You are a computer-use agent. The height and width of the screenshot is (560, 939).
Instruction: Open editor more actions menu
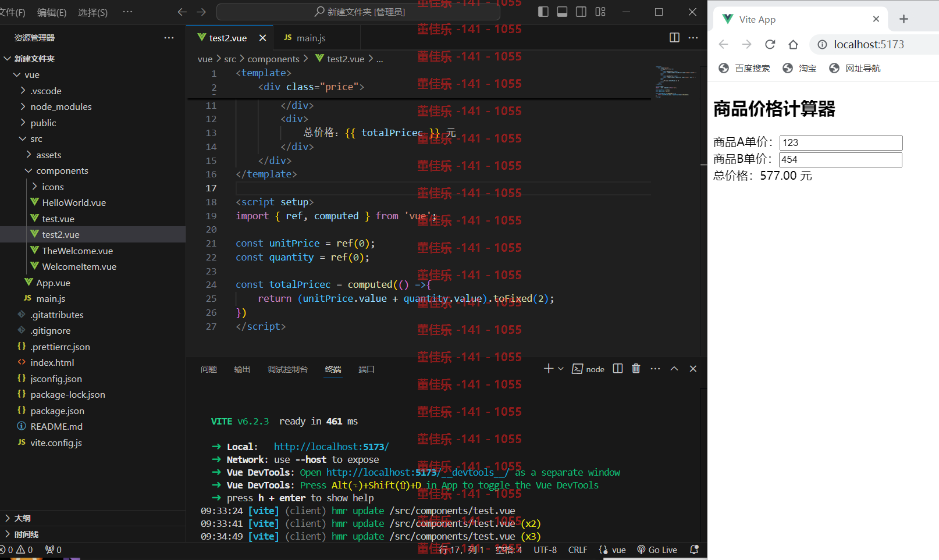(x=693, y=38)
